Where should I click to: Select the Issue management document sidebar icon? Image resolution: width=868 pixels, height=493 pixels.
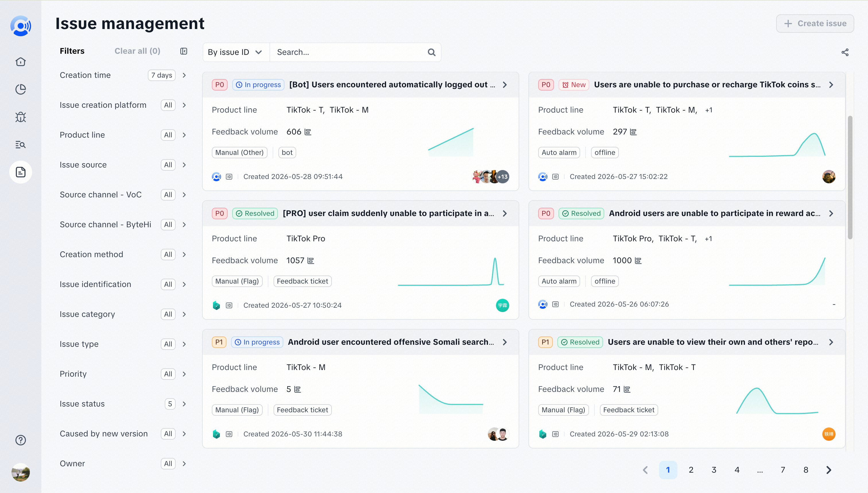tap(21, 172)
